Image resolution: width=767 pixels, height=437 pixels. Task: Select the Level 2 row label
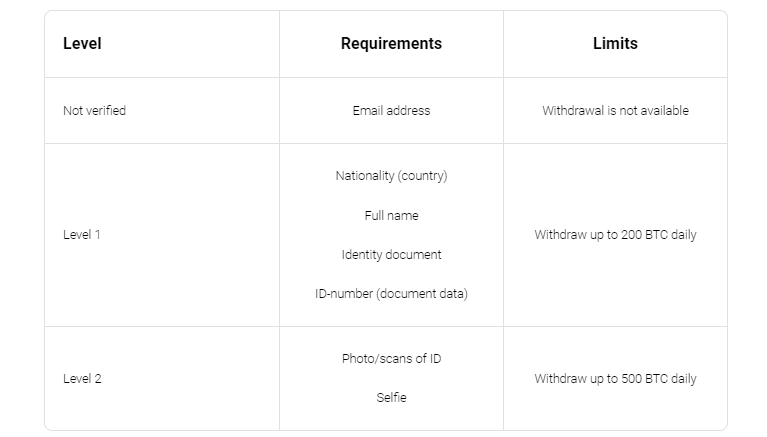pos(82,379)
